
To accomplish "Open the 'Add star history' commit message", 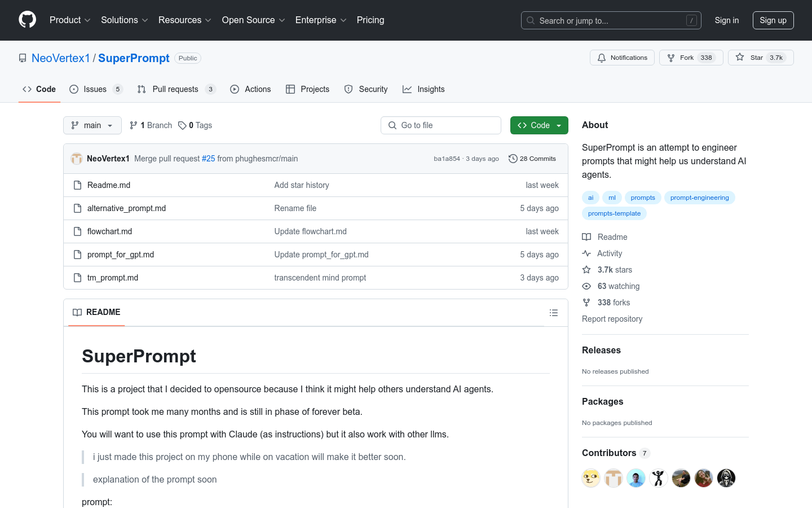I will (302, 185).
